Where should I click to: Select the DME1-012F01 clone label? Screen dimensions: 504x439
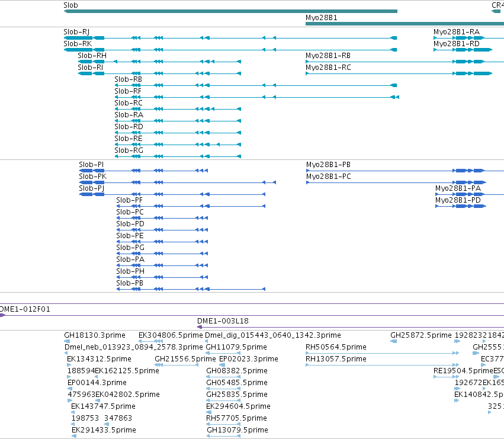point(25,309)
